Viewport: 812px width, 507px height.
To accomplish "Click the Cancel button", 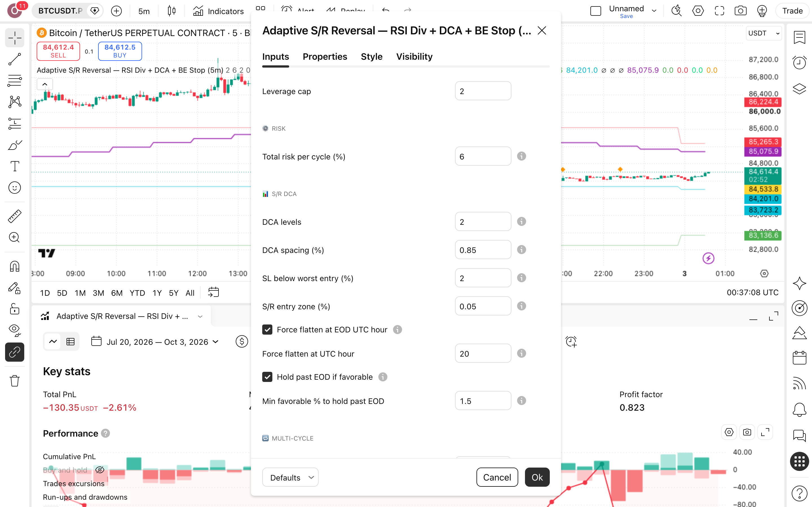I will [x=497, y=477].
